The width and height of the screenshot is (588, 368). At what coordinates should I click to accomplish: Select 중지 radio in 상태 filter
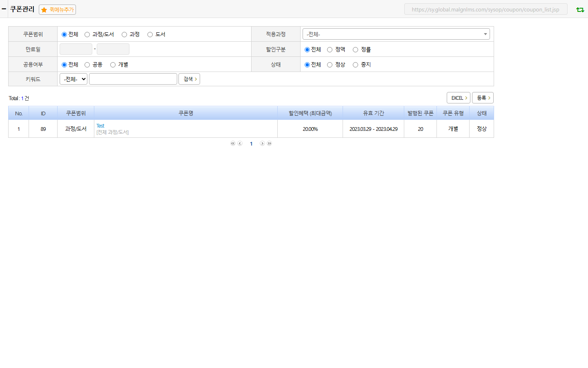[355, 65]
